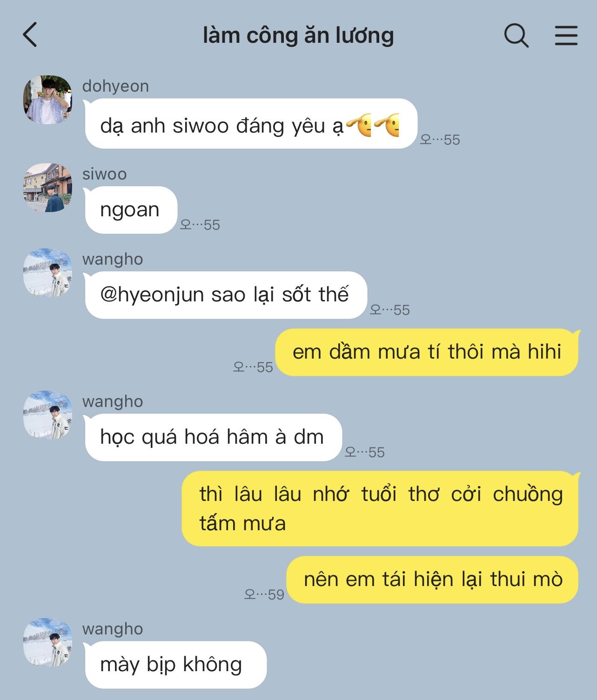
Task: Tap wangho's avatar beside the 'học quá hoá hâm' message
Action: click(x=47, y=415)
